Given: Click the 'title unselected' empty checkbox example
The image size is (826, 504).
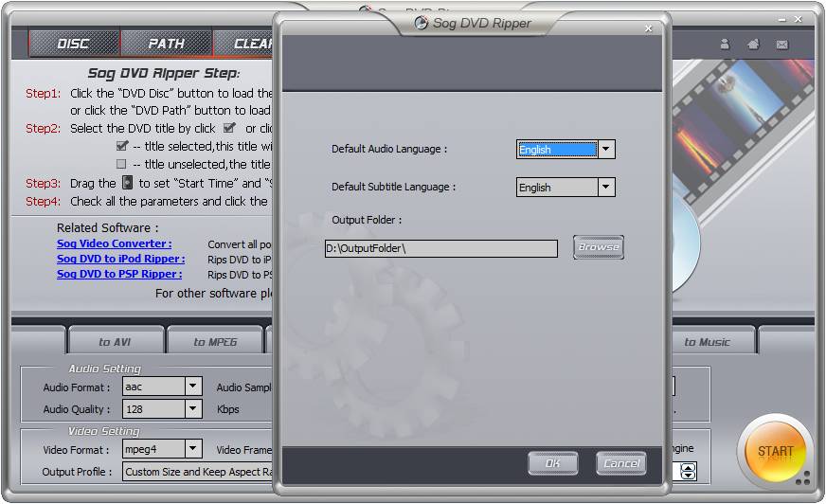Looking at the screenshot, I should pos(121,164).
